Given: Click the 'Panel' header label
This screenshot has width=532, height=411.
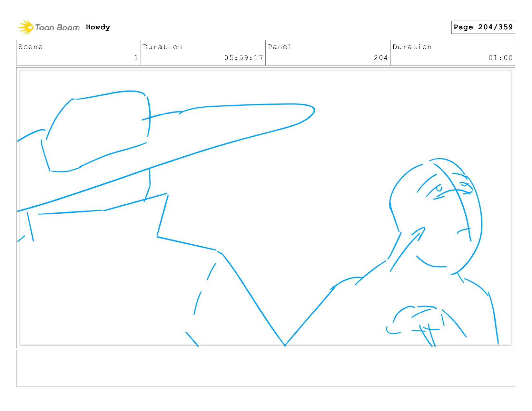Looking at the screenshot, I should pos(280,47).
